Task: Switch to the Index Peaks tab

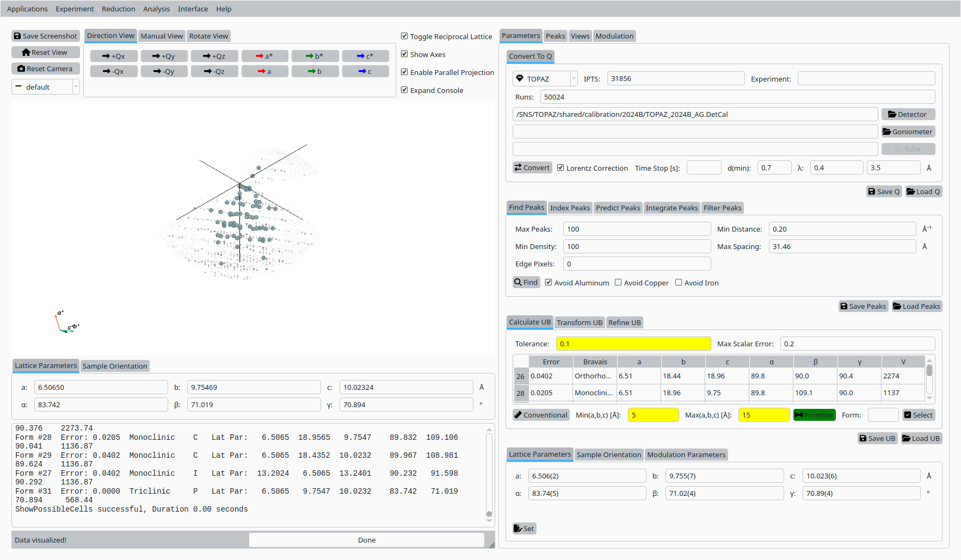Action: [x=570, y=208]
